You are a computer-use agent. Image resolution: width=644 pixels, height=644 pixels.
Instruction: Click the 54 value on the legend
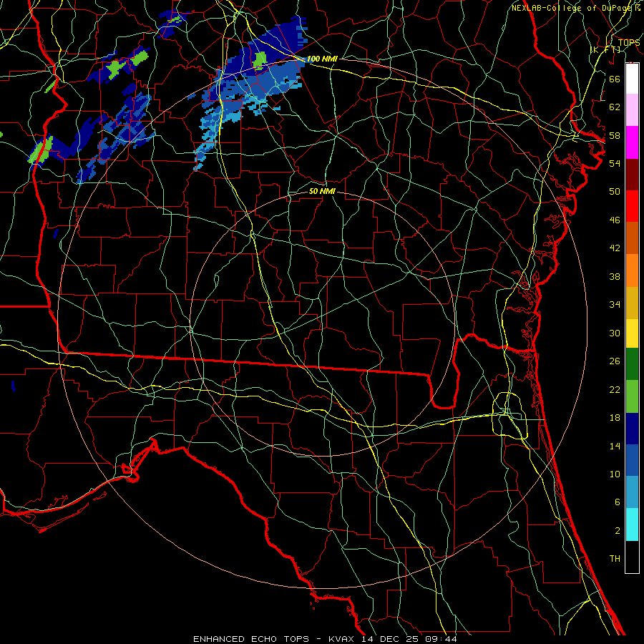[615, 163]
